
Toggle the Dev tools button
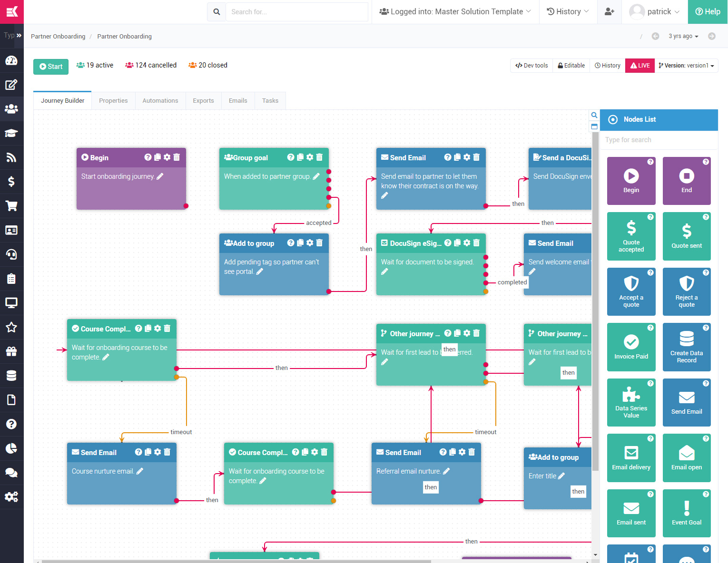pos(531,66)
